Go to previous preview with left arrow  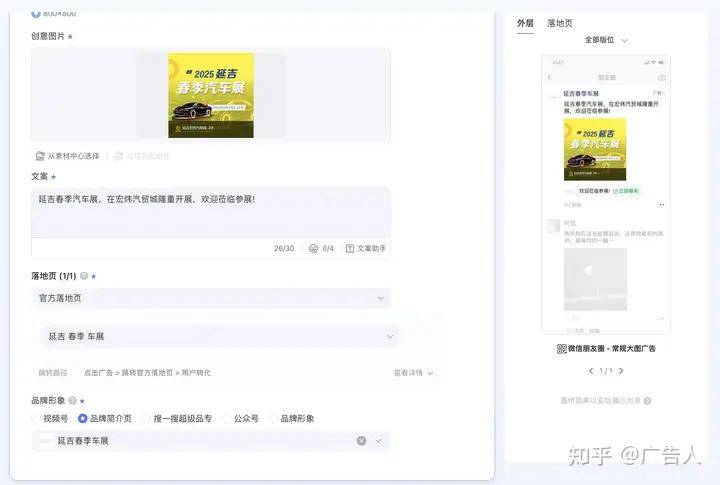click(590, 371)
